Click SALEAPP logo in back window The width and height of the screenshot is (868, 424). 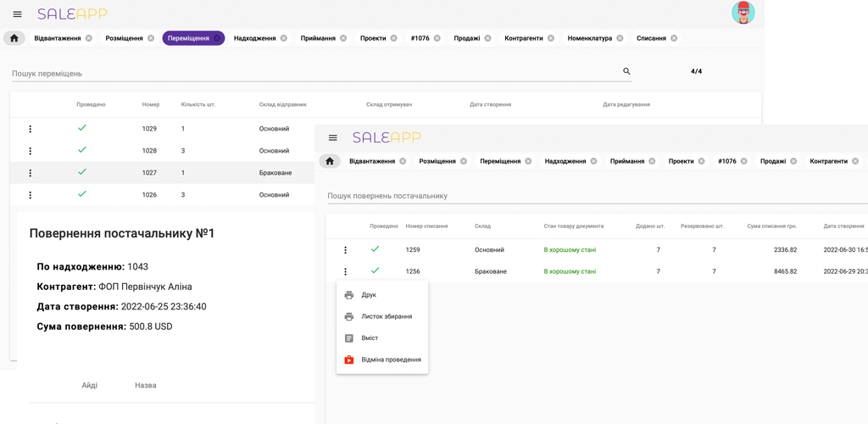point(73,14)
